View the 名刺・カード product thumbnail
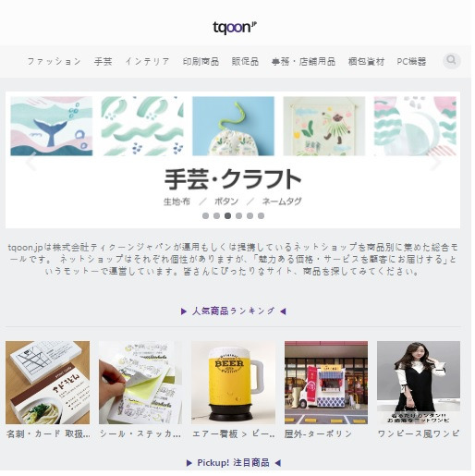Image resolution: width=475 pixels, height=476 pixels. (x=47, y=383)
